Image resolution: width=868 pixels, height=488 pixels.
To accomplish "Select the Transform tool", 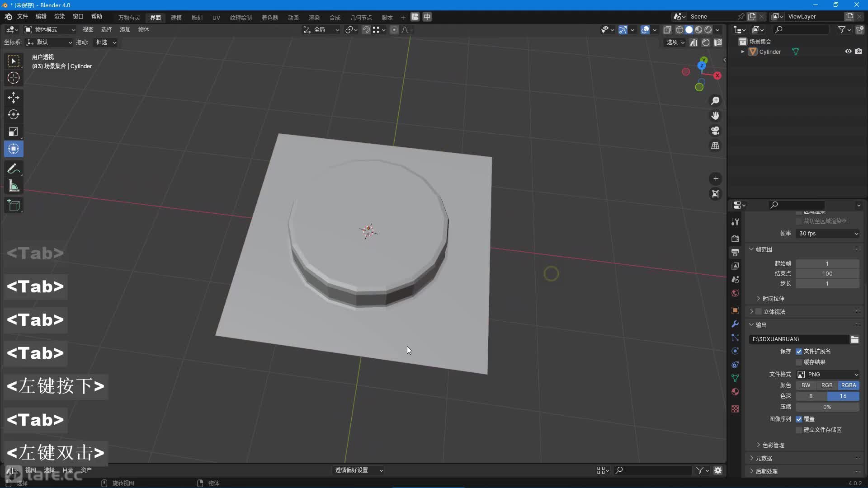I will click(x=14, y=149).
